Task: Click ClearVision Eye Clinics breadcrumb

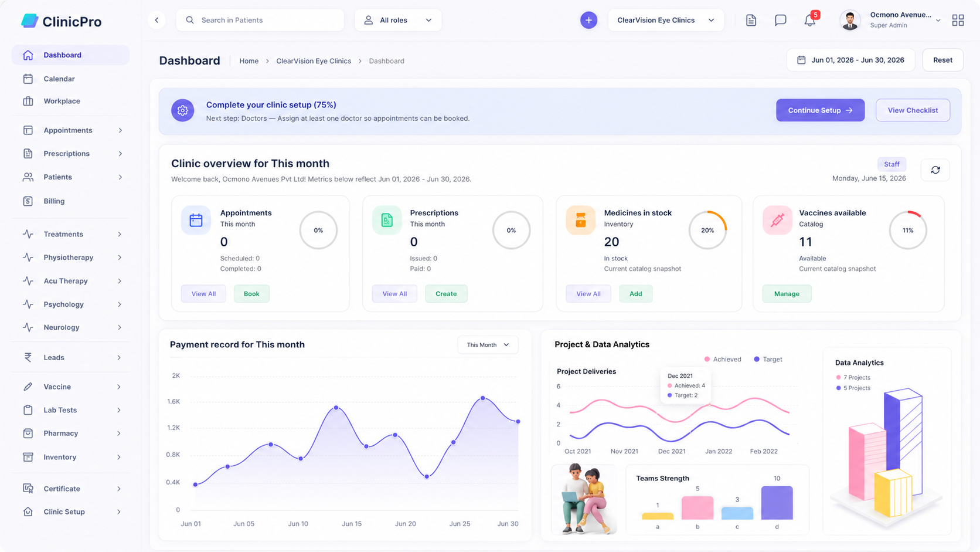Action: pyautogui.click(x=314, y=61)
